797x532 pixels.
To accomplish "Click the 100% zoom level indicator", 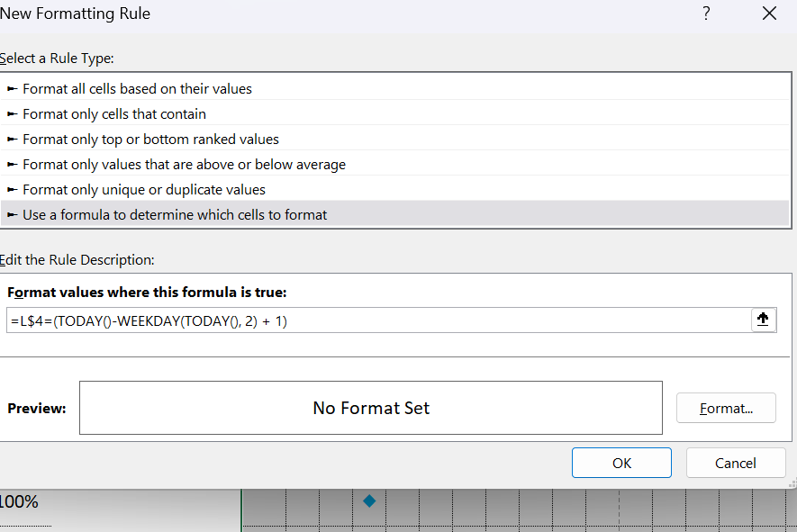I will pos(19,501).
